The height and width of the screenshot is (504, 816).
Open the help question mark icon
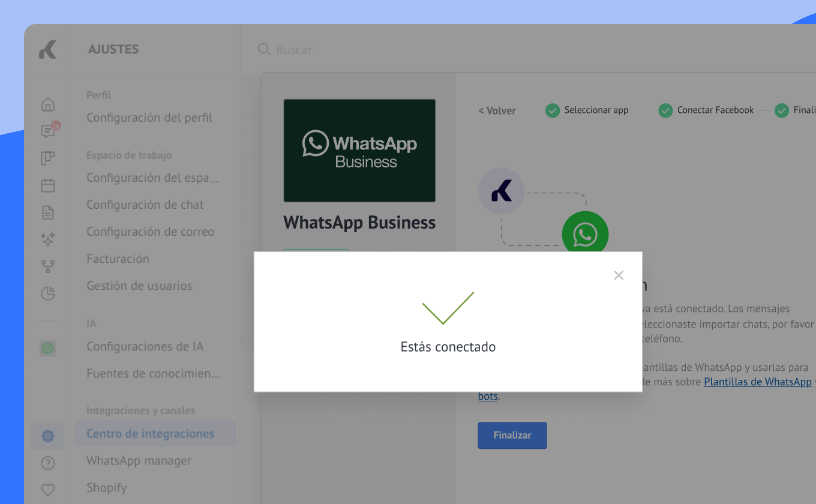tap(48, 463)
